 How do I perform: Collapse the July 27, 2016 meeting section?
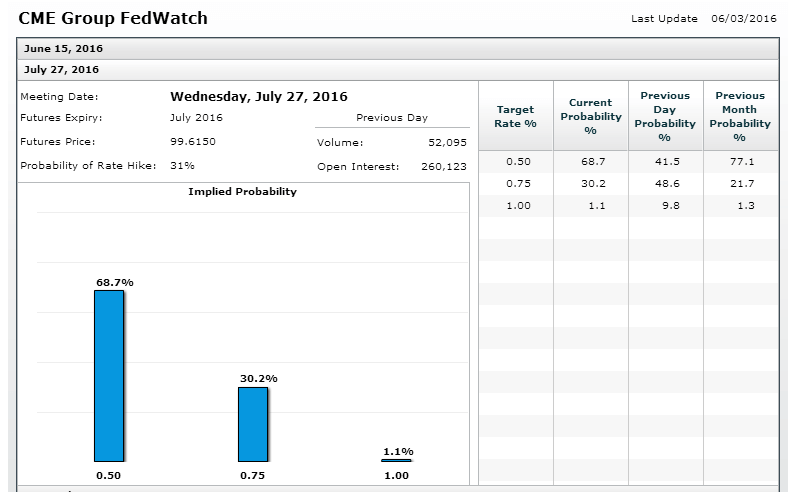pyautogui.click(x=398, y=70)
